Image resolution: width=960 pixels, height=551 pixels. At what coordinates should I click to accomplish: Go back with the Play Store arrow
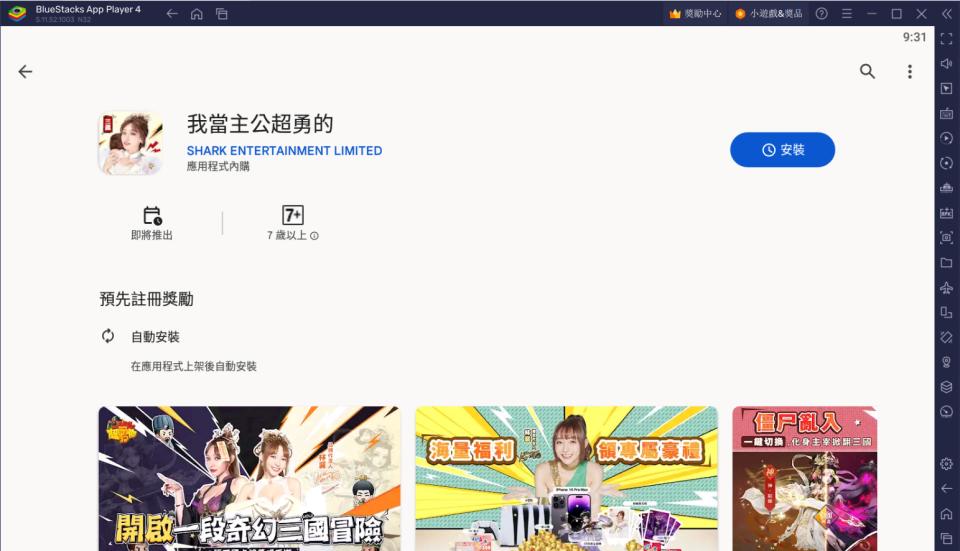[25, 72]
